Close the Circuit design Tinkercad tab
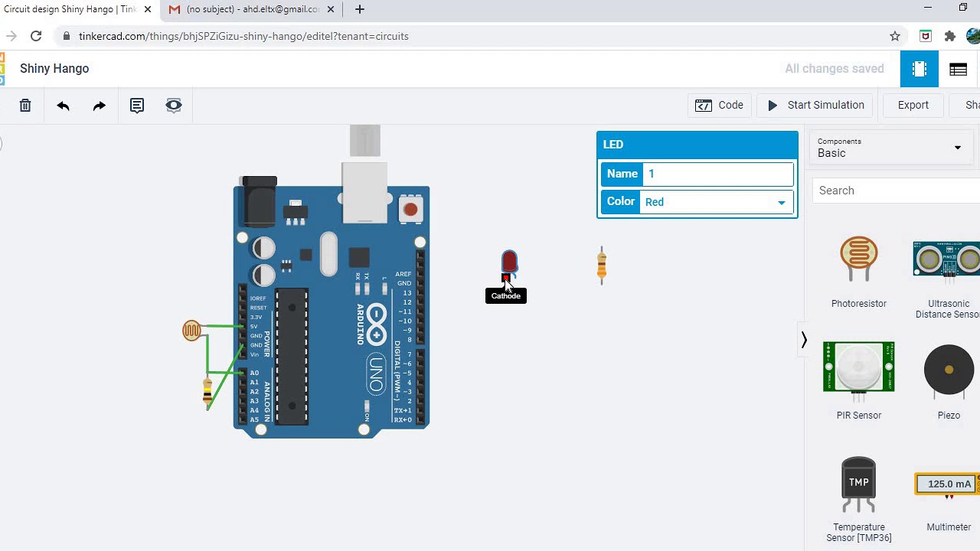980x551 pixels. 148,9
